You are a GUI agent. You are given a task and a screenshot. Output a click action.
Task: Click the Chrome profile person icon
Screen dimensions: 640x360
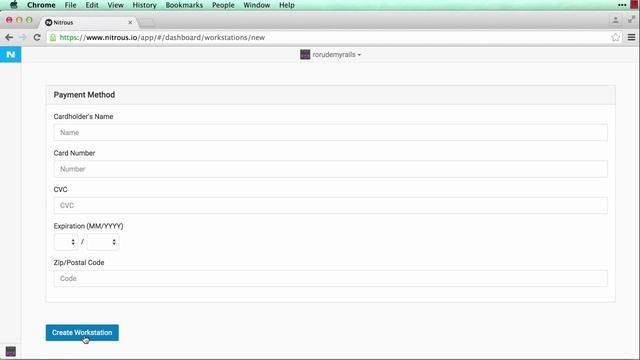point(616,20)
